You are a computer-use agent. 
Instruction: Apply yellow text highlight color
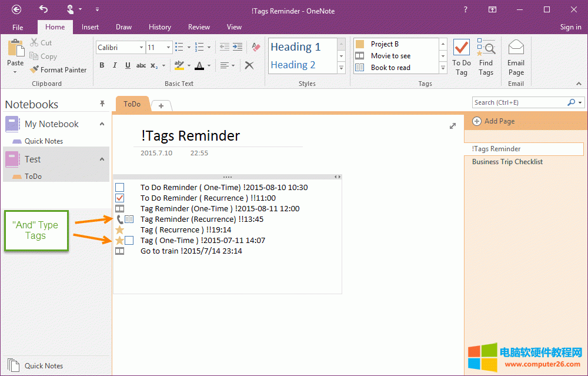tap(179, 65)
